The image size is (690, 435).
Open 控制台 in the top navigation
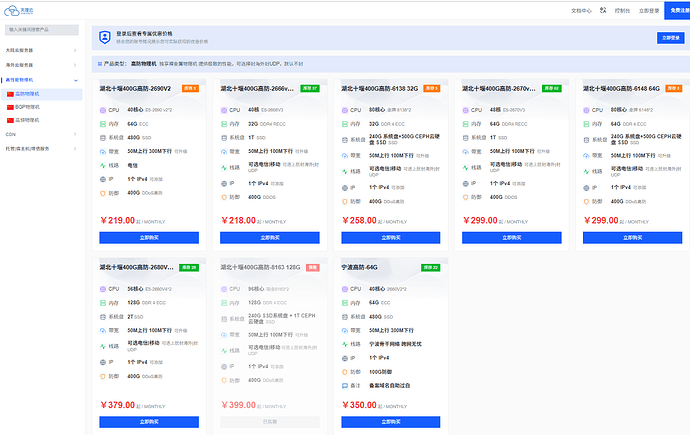tap(622, 11)
